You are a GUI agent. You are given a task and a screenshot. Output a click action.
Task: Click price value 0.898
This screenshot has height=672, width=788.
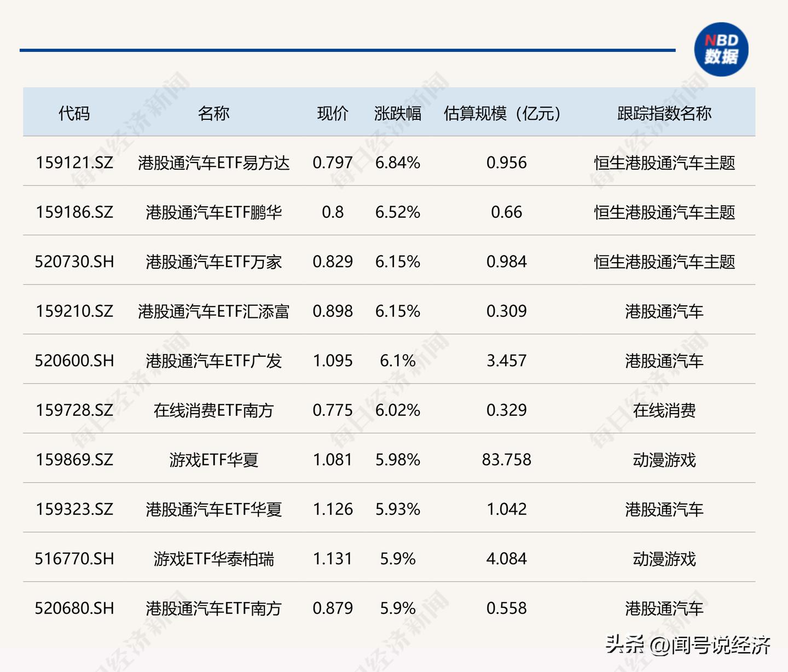pos(333,311)
